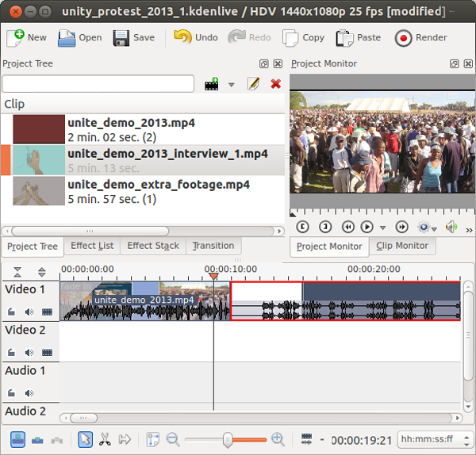The height and width of the screenshot is (455, 476).
Task: Click the zoom-in magnifier beside the timeline slider
Action: point(278,439)
